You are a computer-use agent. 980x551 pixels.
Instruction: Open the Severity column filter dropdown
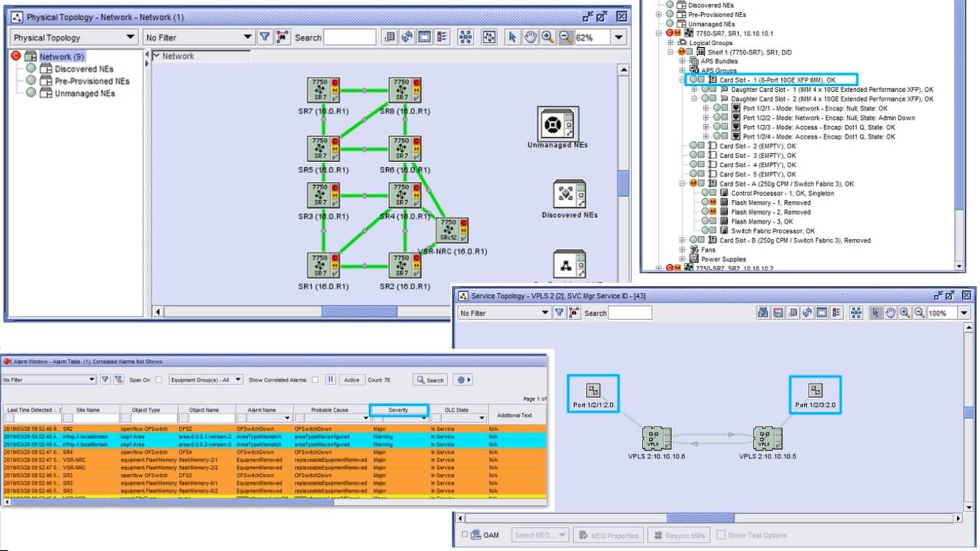point(424,418)
